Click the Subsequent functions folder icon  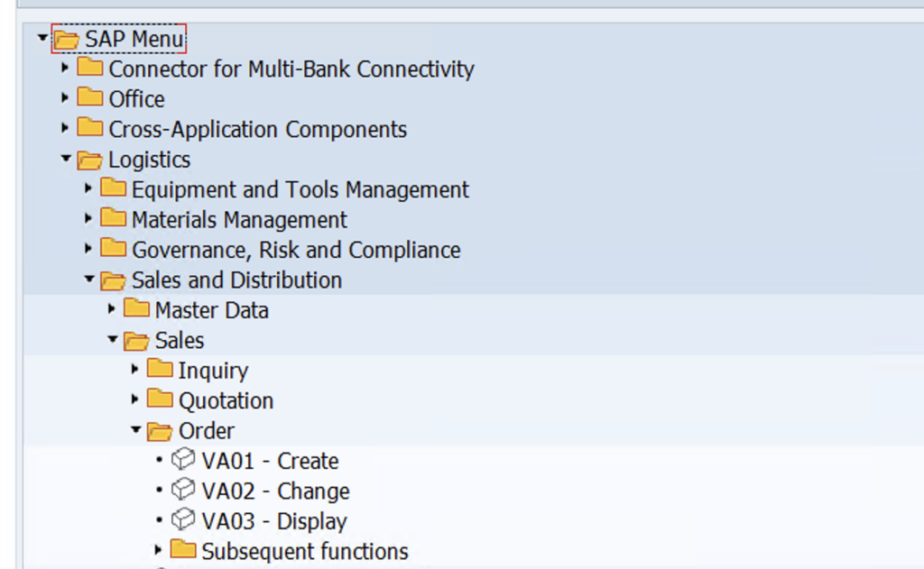coord(183,548)
